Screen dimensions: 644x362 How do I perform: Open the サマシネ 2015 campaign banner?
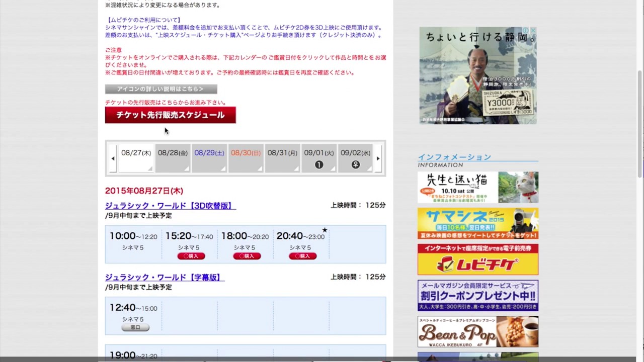(x=478, y=224)
